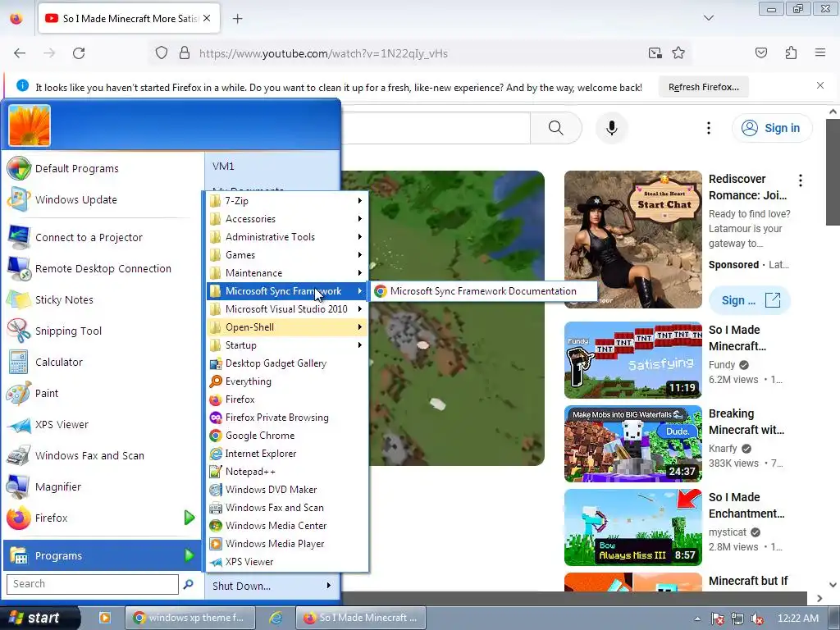
Task: Open Notepad++ from Programs list
Action: [x=287, y=472]
